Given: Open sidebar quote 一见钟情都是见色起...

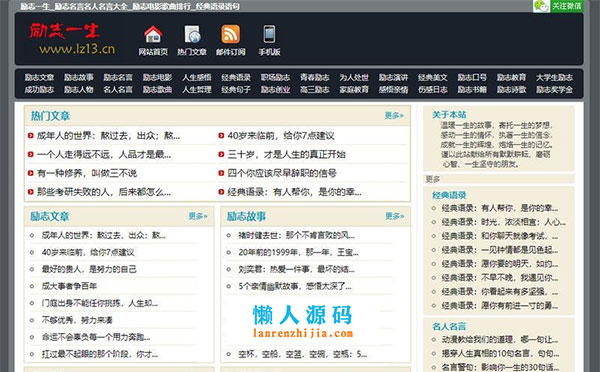Looking at the screenshot, I should tap(500, 250).
